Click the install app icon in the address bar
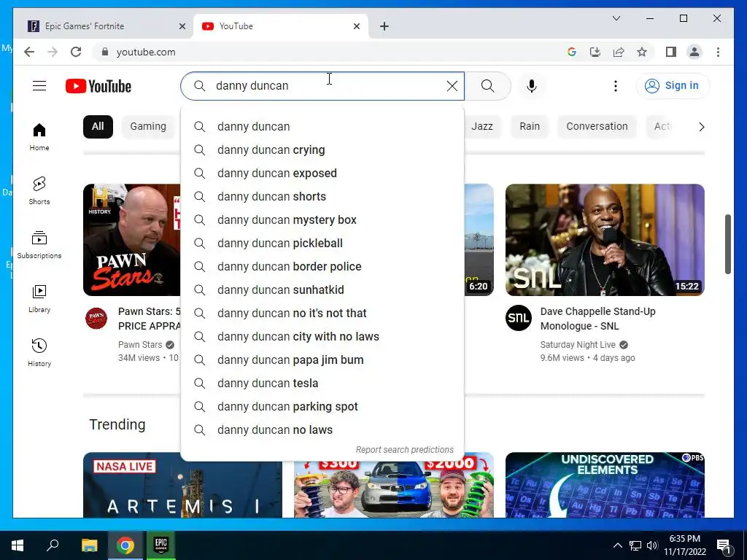This screenshot has height=560, width=747. click(595, 52)
